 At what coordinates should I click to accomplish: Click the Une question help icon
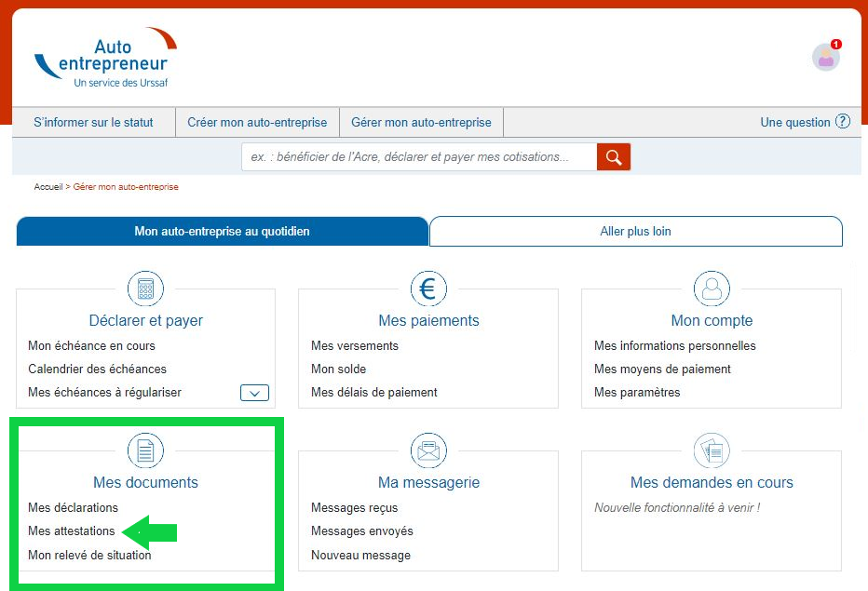[841, 121]
